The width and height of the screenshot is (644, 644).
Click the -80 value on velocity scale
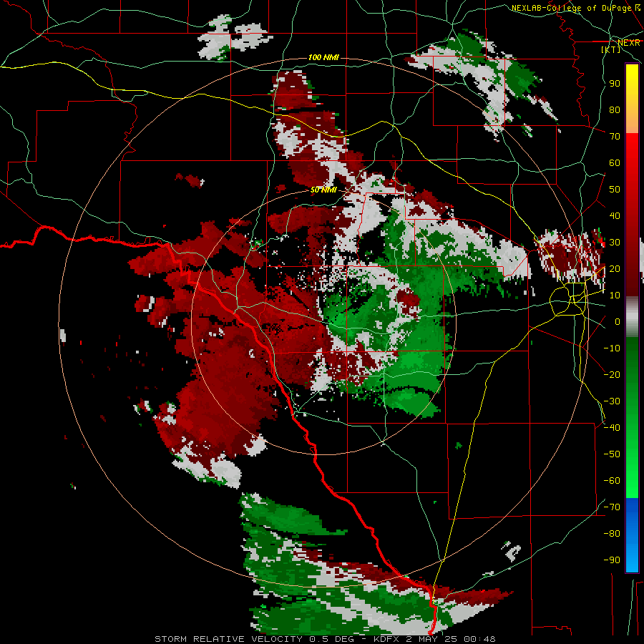tap(612, 534)
